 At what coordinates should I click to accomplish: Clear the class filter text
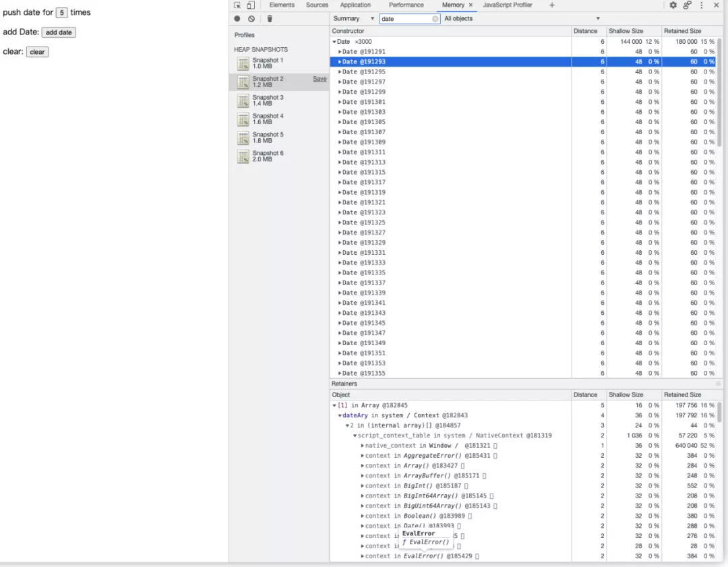click(x=435, y=19)
